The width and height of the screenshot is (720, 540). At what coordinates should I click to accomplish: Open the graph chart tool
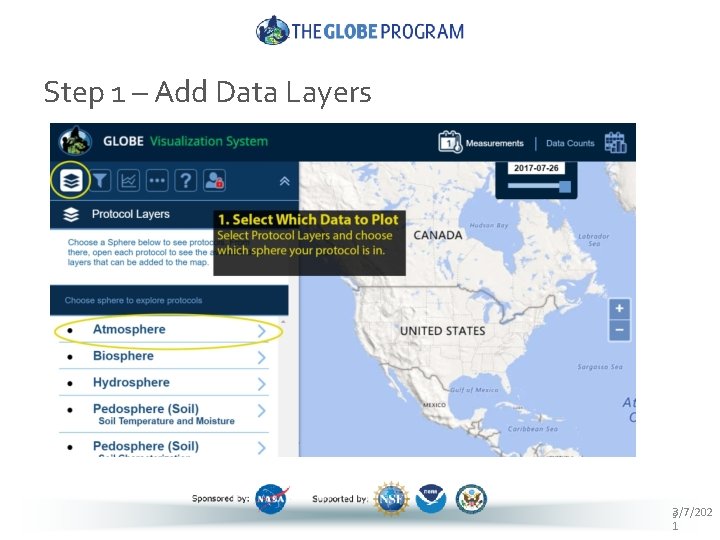point(129,180)
